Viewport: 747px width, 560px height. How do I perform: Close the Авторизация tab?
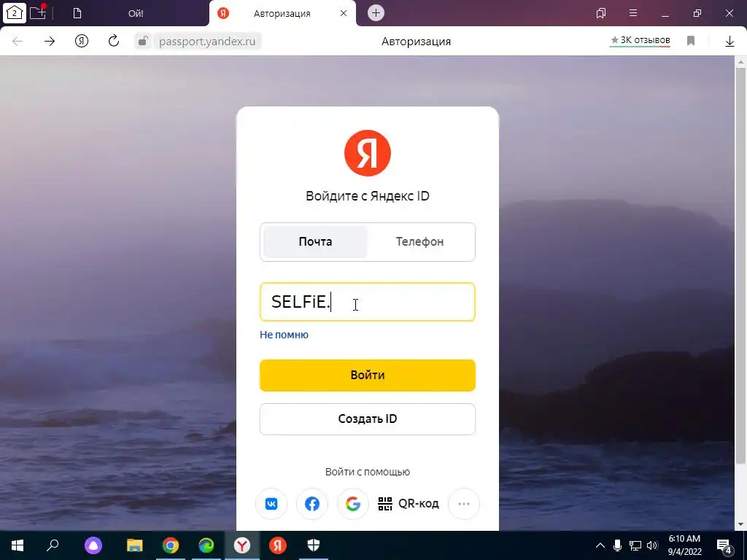point(344,13)
